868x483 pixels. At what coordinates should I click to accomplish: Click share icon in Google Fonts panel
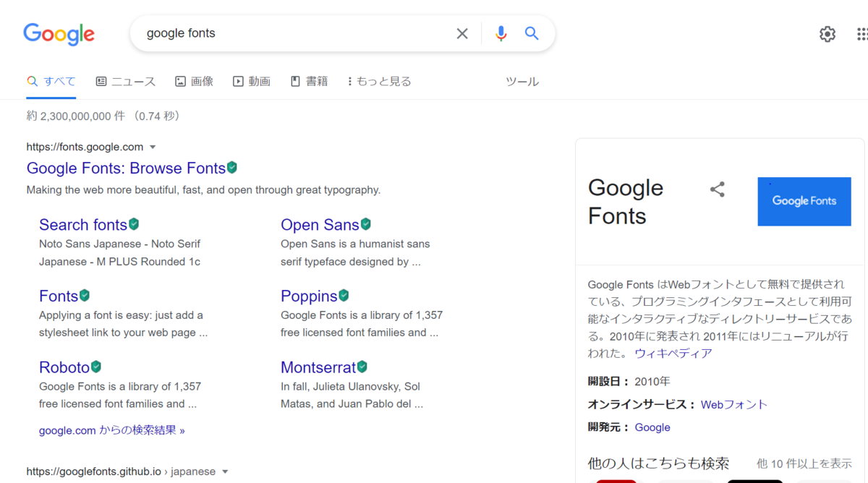(x=718, y=189)
